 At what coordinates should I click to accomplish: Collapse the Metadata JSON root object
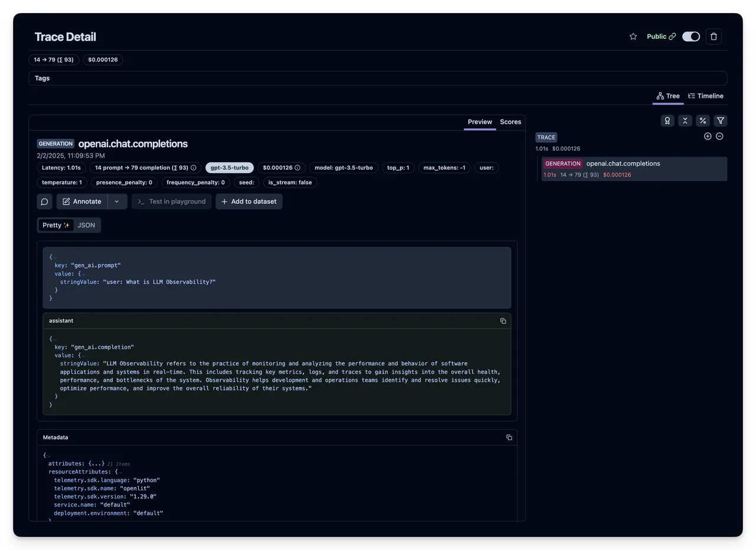coord(49,456)
